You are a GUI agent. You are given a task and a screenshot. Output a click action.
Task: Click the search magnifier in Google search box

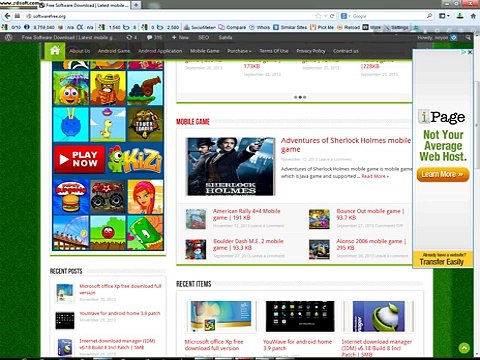point(429,16)
